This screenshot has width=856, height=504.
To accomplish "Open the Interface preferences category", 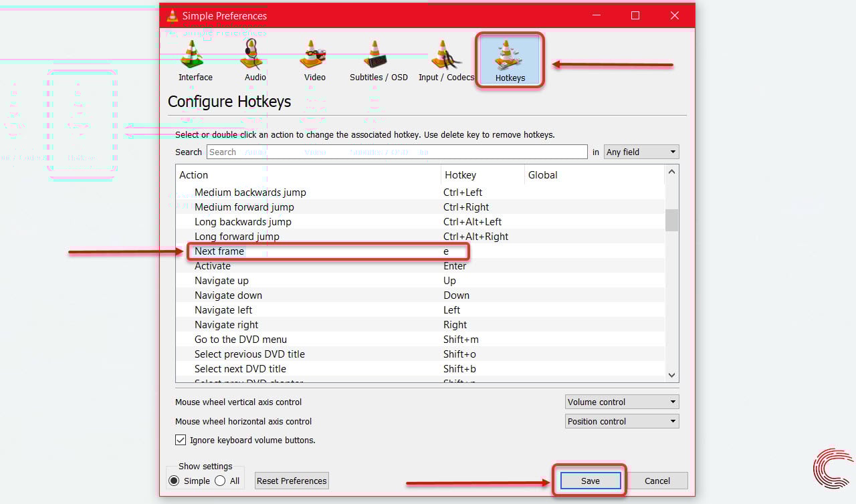I will (x=195, y=61).
